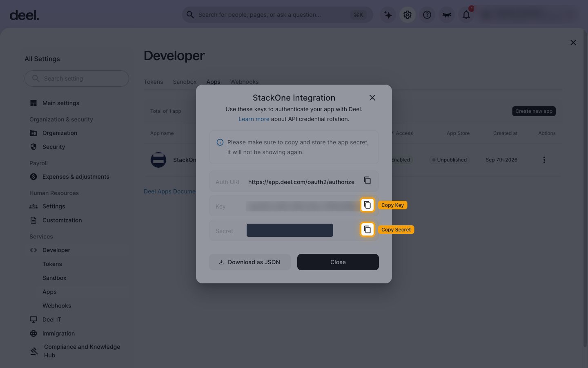Select Developer in sidebar
Screen dimensions: 588x368
tap(56, 250)
